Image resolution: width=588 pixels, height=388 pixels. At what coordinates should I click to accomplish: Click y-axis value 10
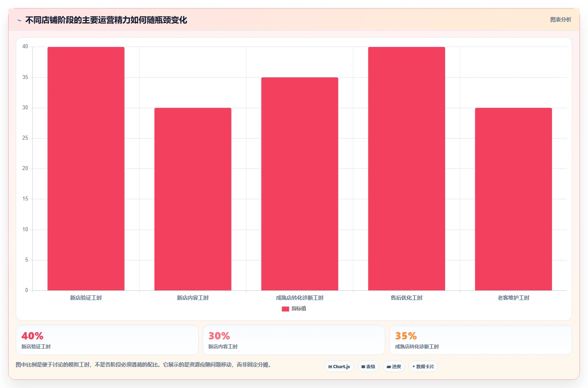coord(25,229)
